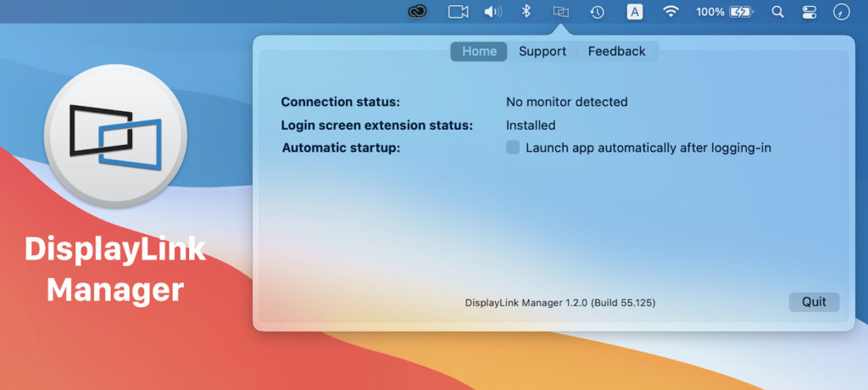Open the camera icon in the menu bar
Viewport: 868px width, 390px height.
[459, 12]
